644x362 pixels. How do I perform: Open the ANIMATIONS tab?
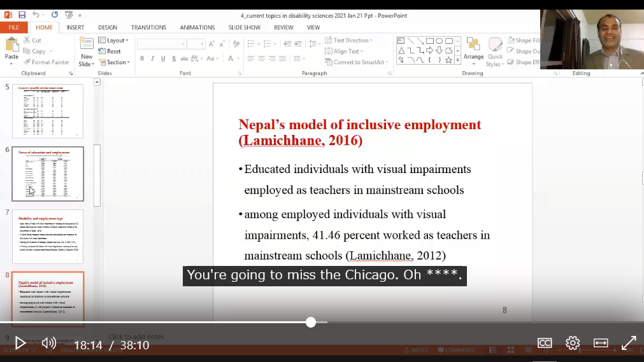coord(197,27)
